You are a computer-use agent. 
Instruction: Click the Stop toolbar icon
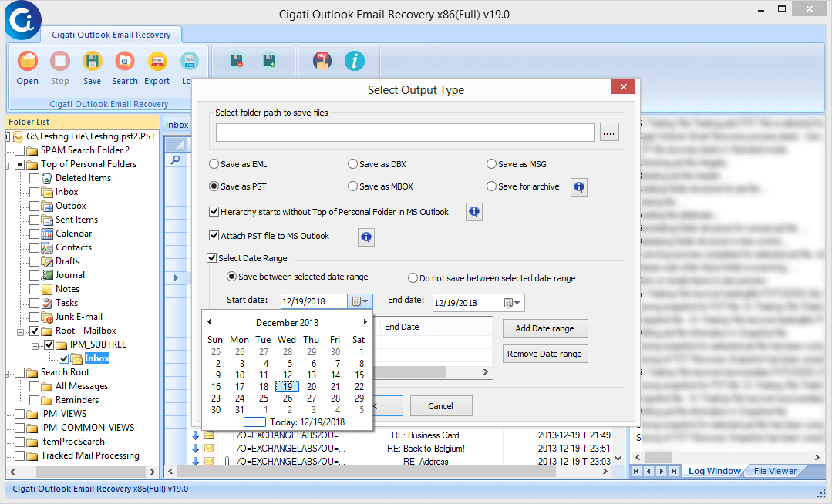[60, 62]
